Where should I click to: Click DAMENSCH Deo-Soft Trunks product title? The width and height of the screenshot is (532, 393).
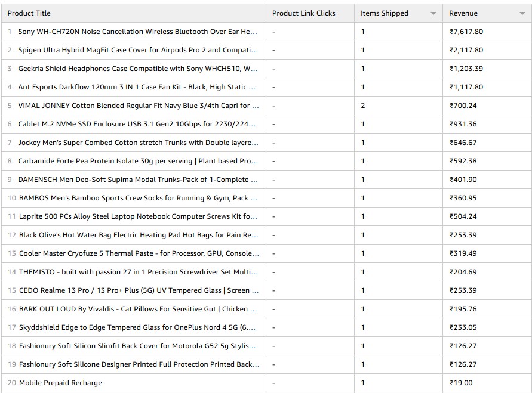[x=137, y=180]
